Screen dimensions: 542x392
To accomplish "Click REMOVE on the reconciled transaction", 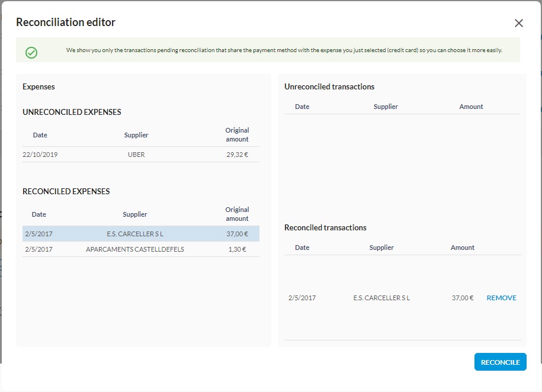I will pos(501,298).
